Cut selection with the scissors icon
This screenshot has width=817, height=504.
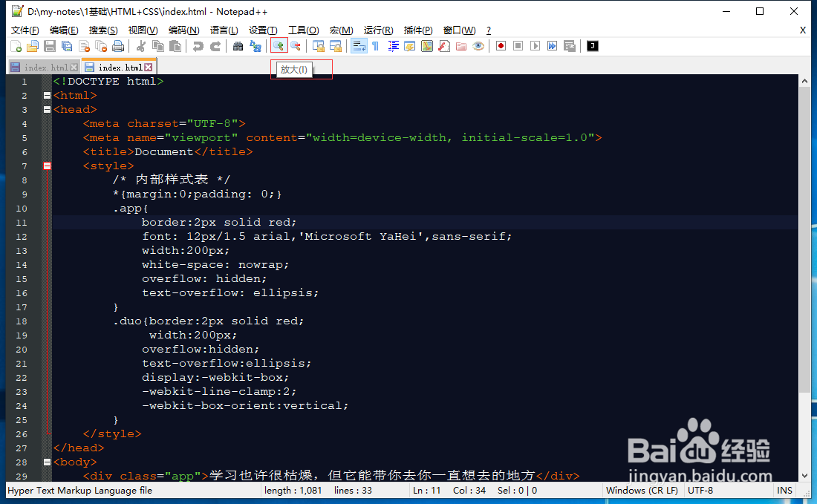(x=140, y=46)
